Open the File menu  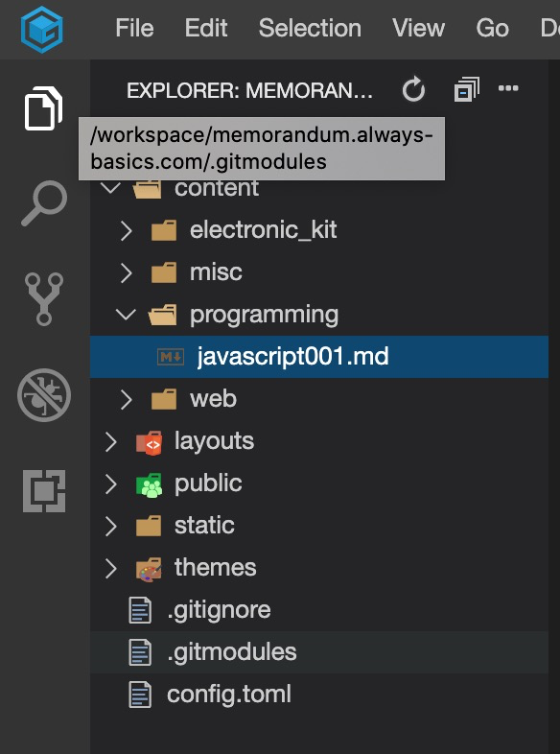(x=134, y=29)
